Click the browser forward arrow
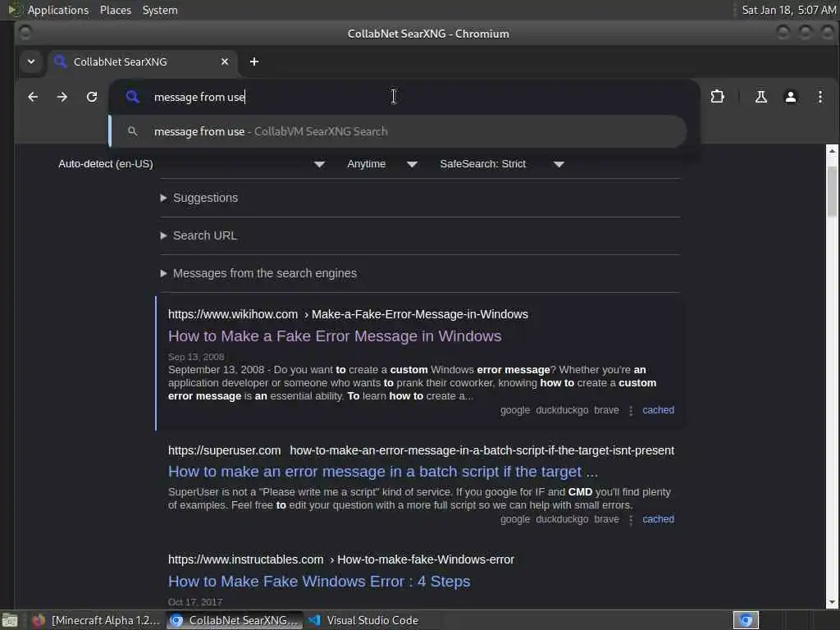 [62, 97]
